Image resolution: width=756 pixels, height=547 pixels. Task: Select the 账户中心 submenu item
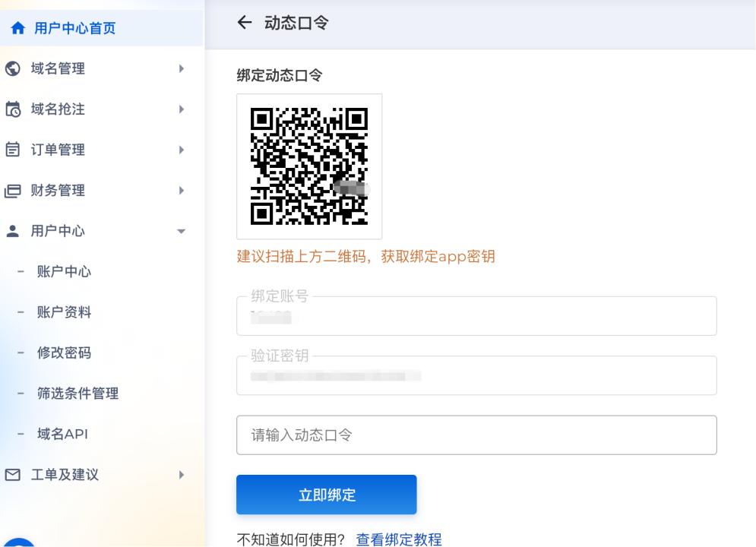pyautogui.click(x=64, y=272)
